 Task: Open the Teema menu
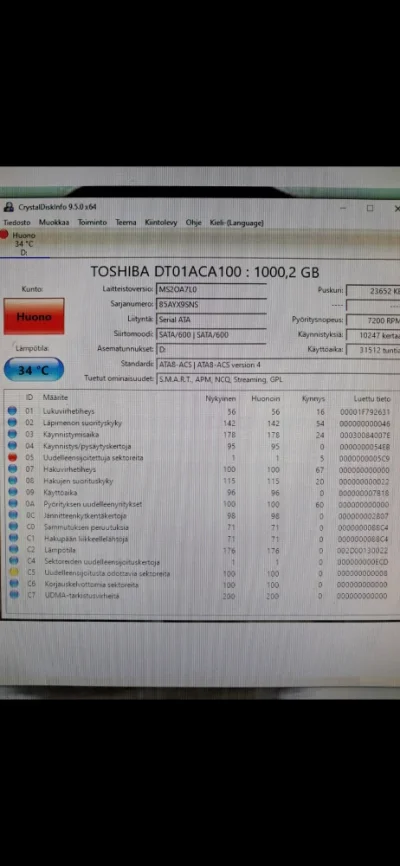(x=125, y=223)
